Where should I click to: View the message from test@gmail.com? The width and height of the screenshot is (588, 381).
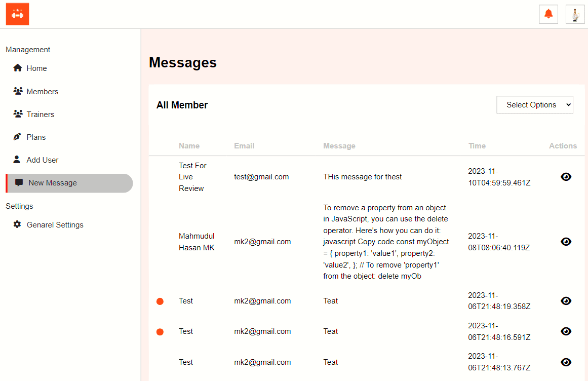pyautogui.click(x=566, y=177)
